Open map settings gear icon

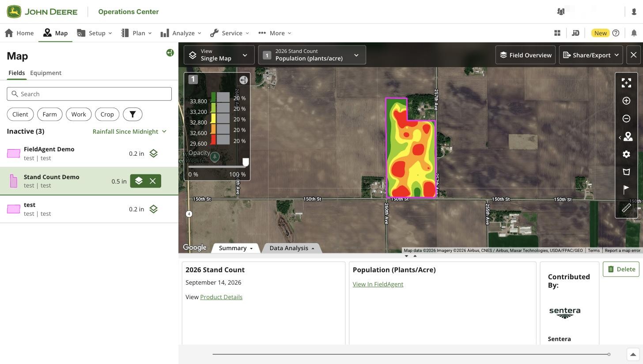coord(626,154)
